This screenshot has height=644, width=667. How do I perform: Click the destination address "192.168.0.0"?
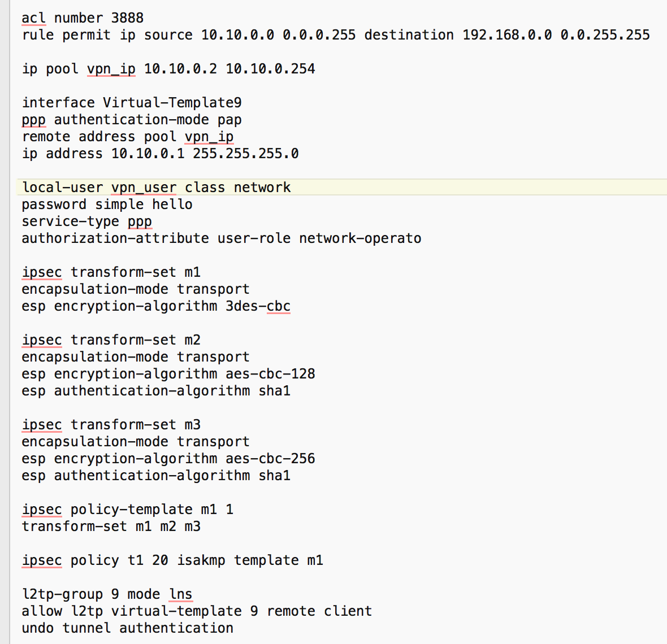(507, 35)
